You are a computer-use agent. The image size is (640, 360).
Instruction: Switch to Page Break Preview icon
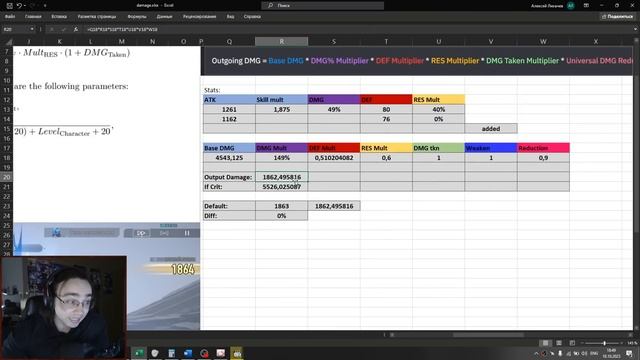pos(572,343)
